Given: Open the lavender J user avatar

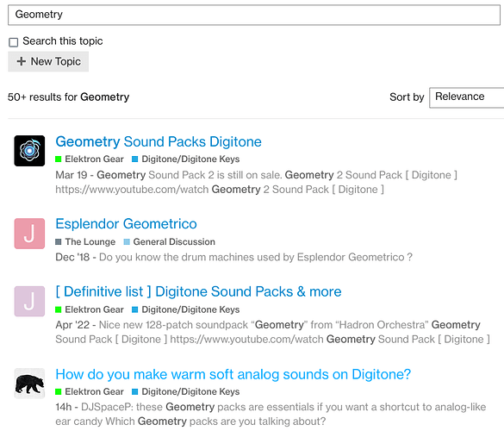Looking at the screenshot, I should pos(29,302).
